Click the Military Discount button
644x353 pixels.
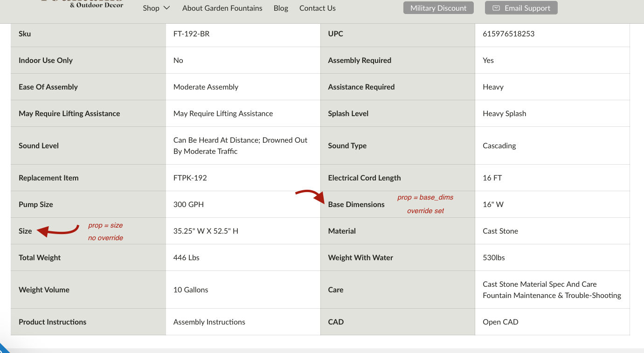pyautogui.click(x=438, y=8)
